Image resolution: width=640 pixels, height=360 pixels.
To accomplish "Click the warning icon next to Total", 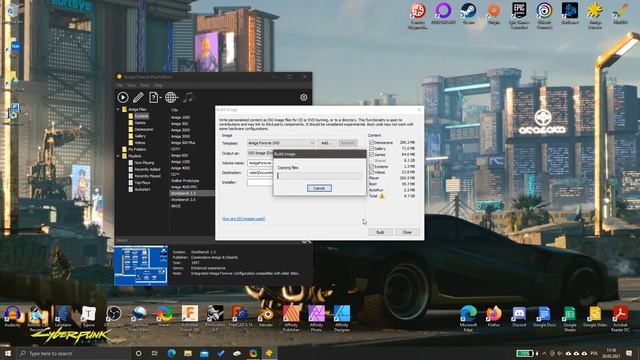I will [x=382, y=196].
